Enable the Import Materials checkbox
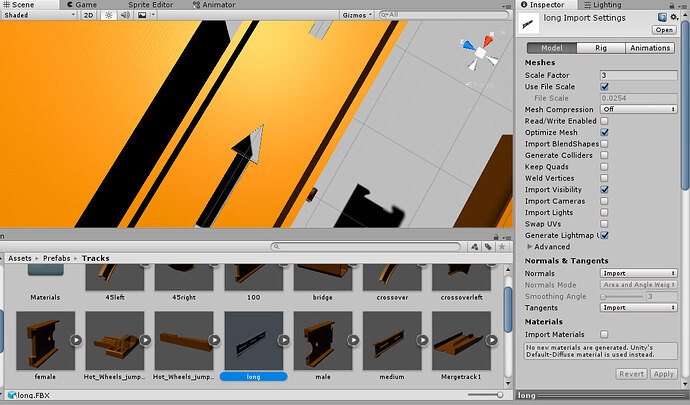 604,334
